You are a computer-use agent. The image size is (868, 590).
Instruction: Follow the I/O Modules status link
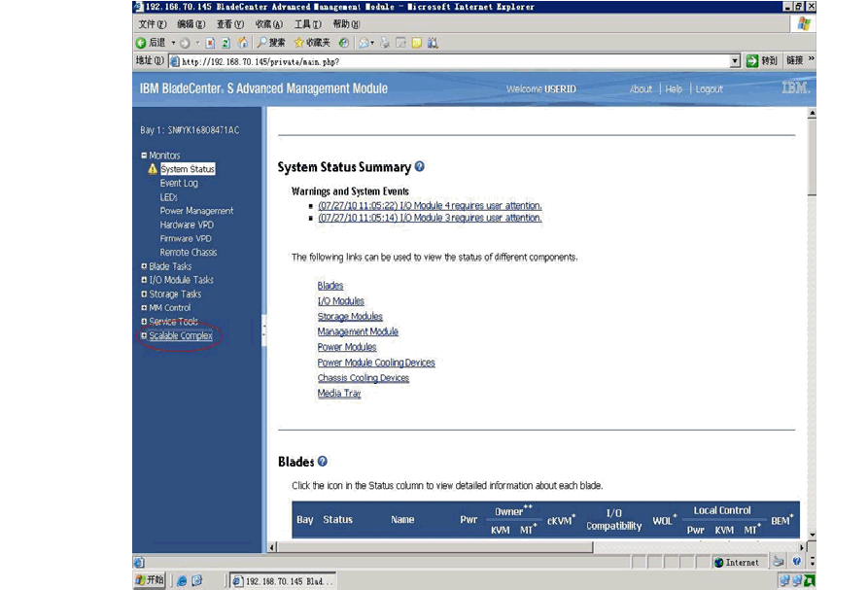[340, 301]
